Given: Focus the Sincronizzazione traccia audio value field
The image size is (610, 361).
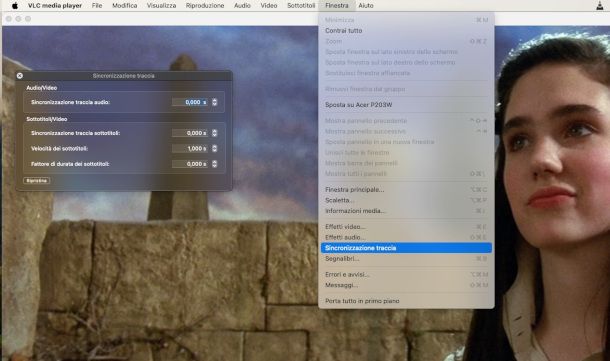Looking at the screenshot, I should point(190,102).
